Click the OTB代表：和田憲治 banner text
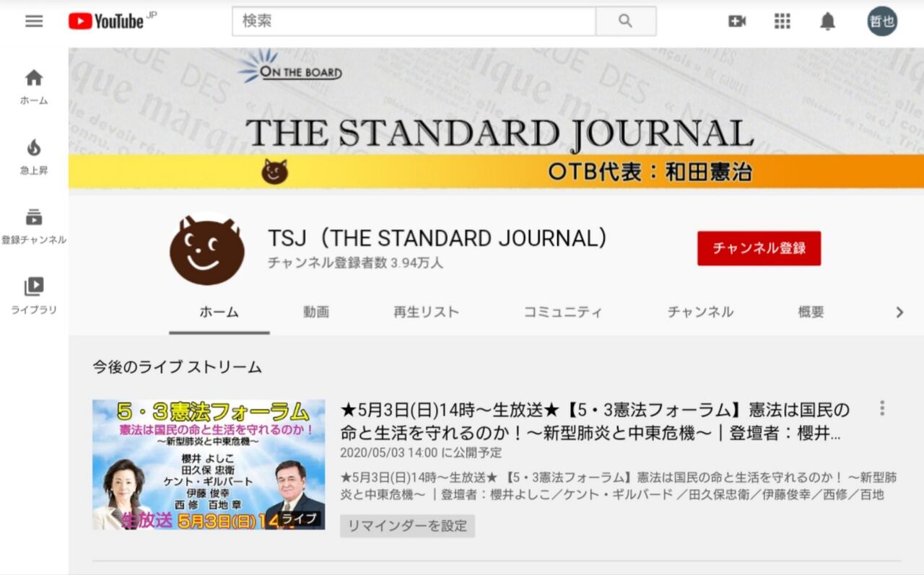The width and height of the screenshot is (924, 575). click(x=650, y=172)
